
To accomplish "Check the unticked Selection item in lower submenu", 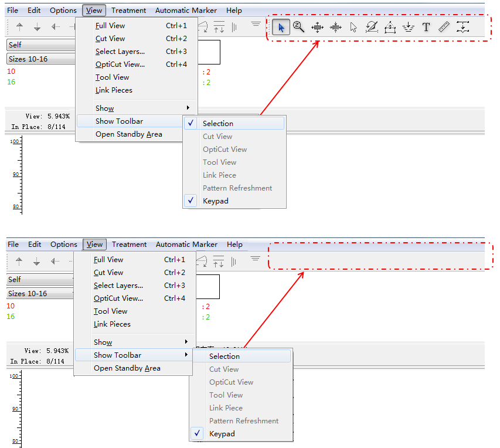I will tap(225, 357).
